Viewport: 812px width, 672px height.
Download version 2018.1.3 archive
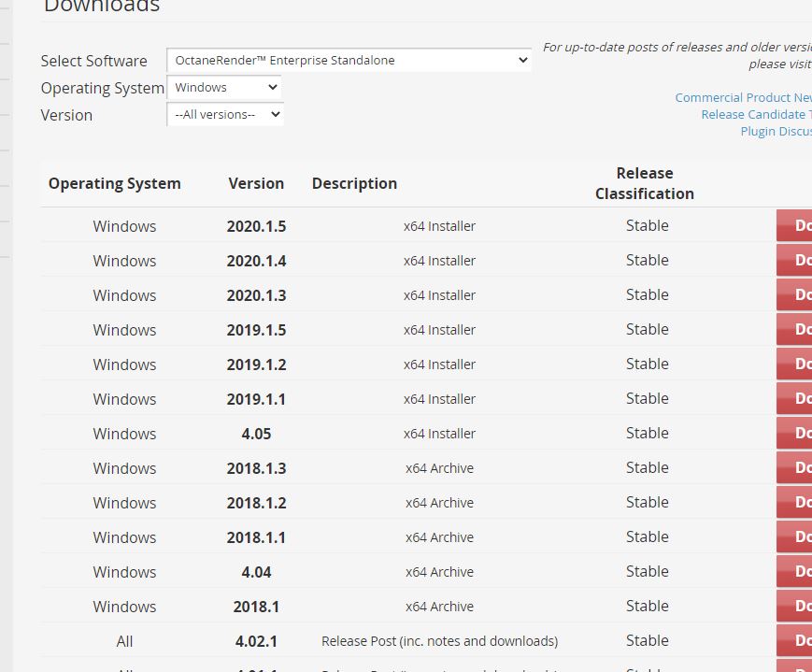[794, 468]
